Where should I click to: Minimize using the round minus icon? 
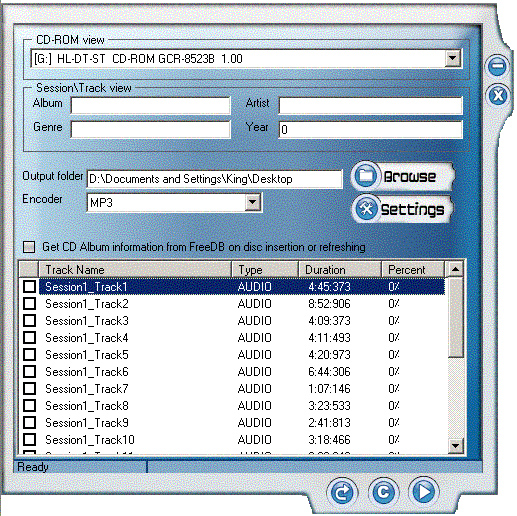(x=497, y=65)
